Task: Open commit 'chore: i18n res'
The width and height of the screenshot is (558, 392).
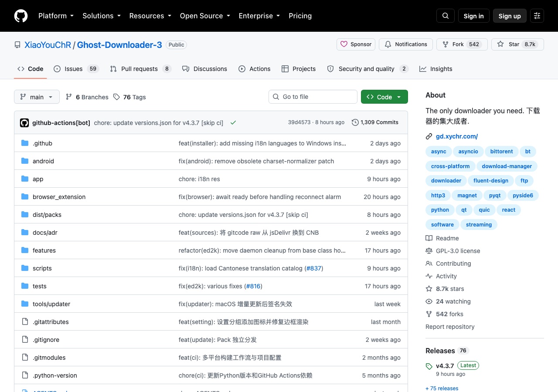Action: coord(199,179)
